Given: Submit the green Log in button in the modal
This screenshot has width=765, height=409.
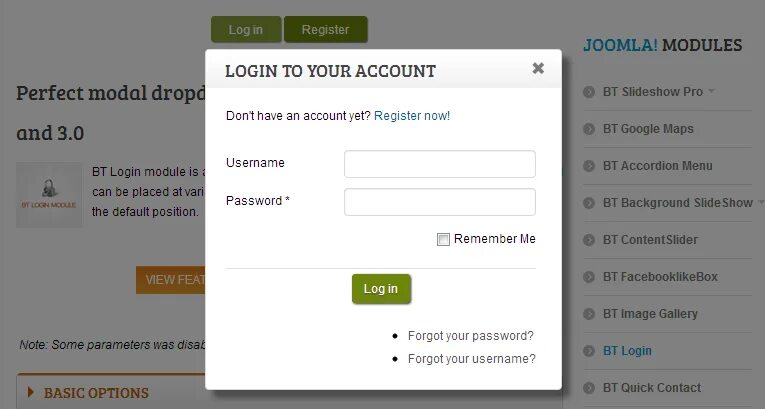Looking at the screenshot, I should [381, 289].
